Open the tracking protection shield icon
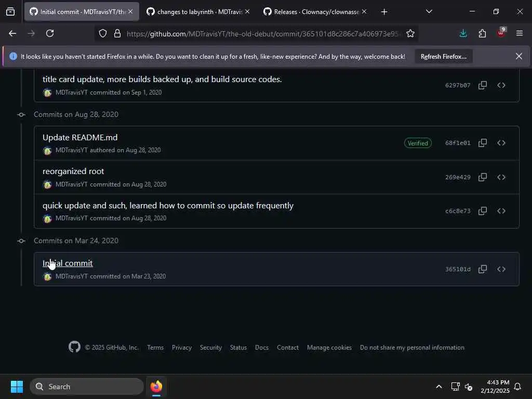This screenshot has height=399, width=532. point(103,33)
